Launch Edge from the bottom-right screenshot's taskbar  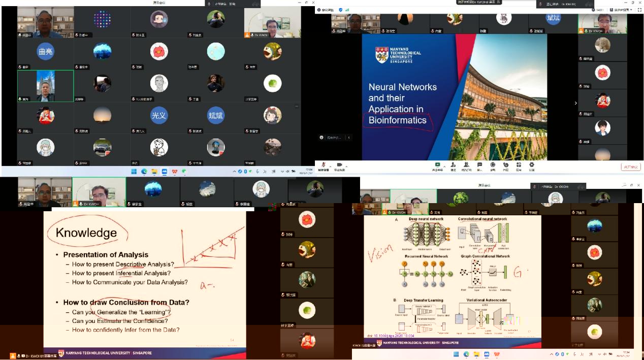(x=466, y=354)
